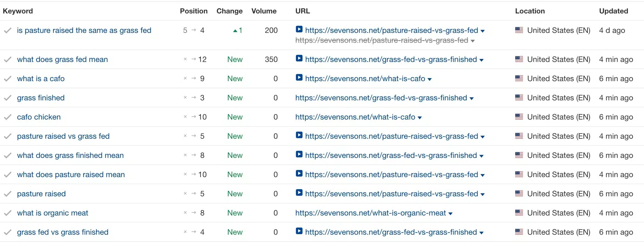Click the 'New' change label on the 'pasture raised' row
This screenshot has width=644, height=244.
pos(235,193)
